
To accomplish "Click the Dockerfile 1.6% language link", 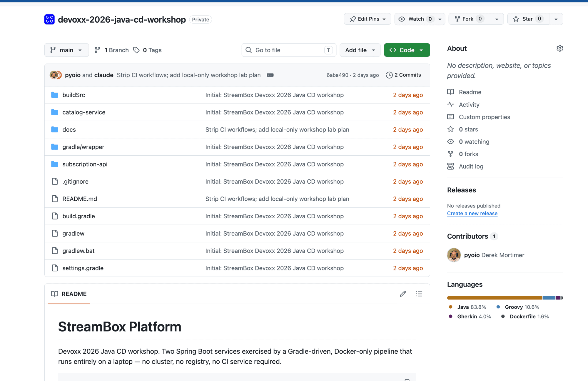I will pyautogui.click(x=525, y=316).
